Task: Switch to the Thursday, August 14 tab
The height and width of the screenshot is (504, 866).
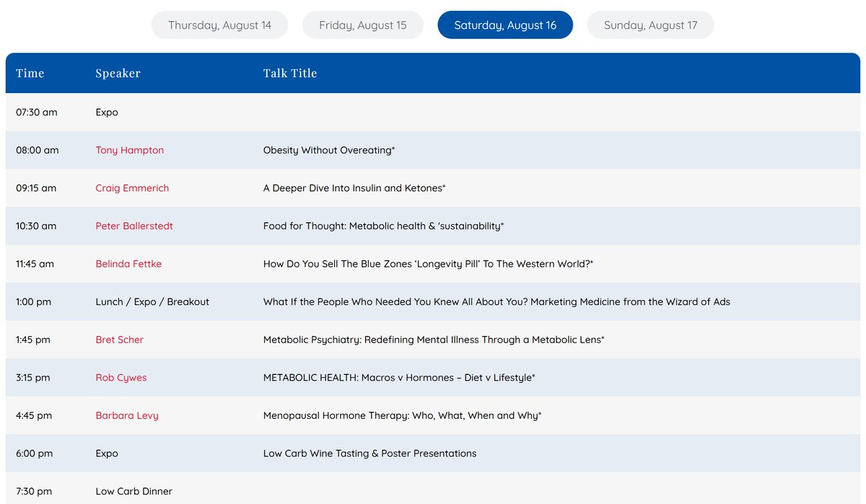Action: coord(219,25)
